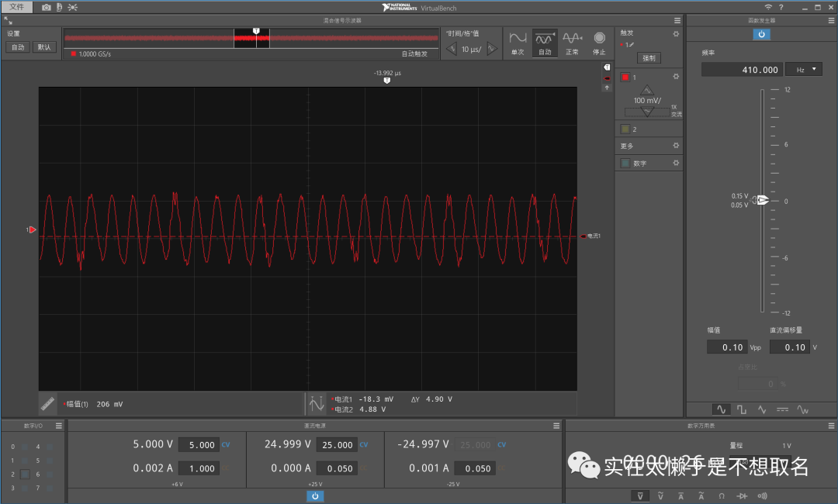Select the 正常 normal trigger mode
The image size is (838, 504).
(x=572, y=42)
